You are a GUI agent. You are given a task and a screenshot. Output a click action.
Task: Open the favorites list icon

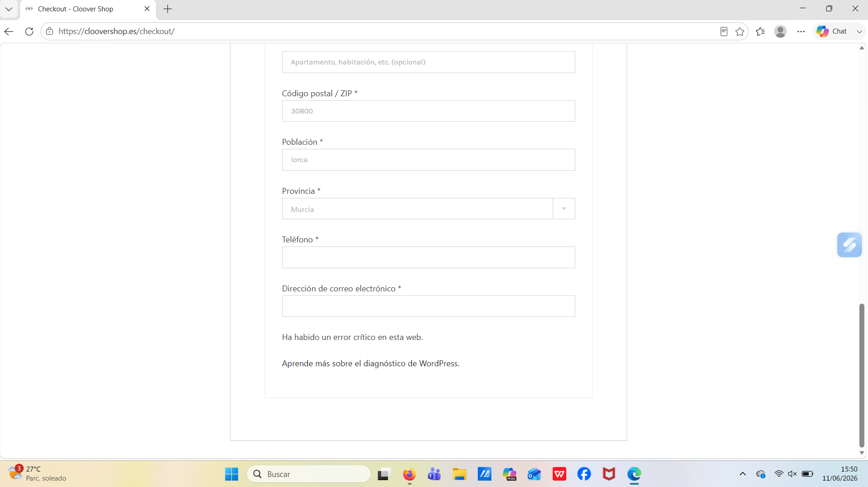[760, 31]
